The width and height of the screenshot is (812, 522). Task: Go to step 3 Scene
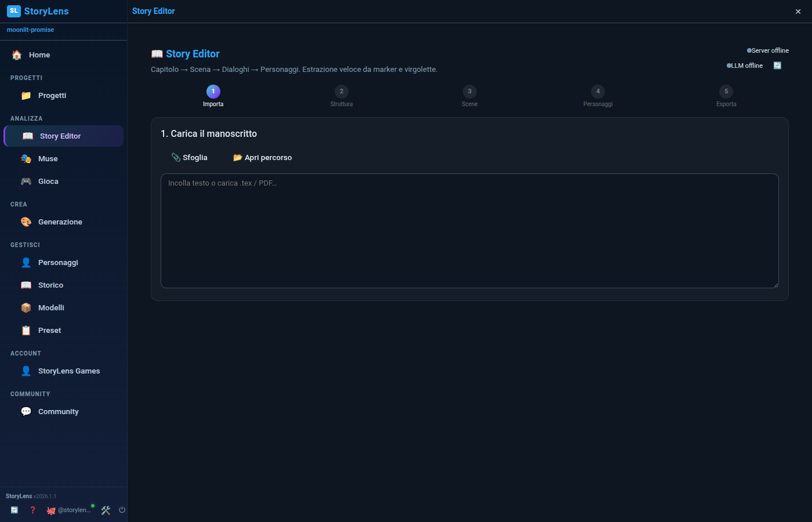(x=470, y=96)
